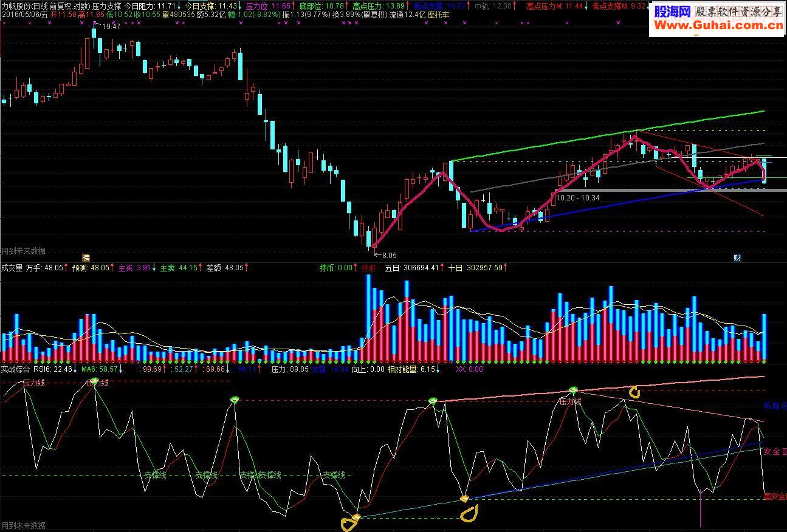Viewport: 787px width, 532px height.
Task: Click 用到未来数据 notice in the price panel
Action: click(x=23, y=251)
